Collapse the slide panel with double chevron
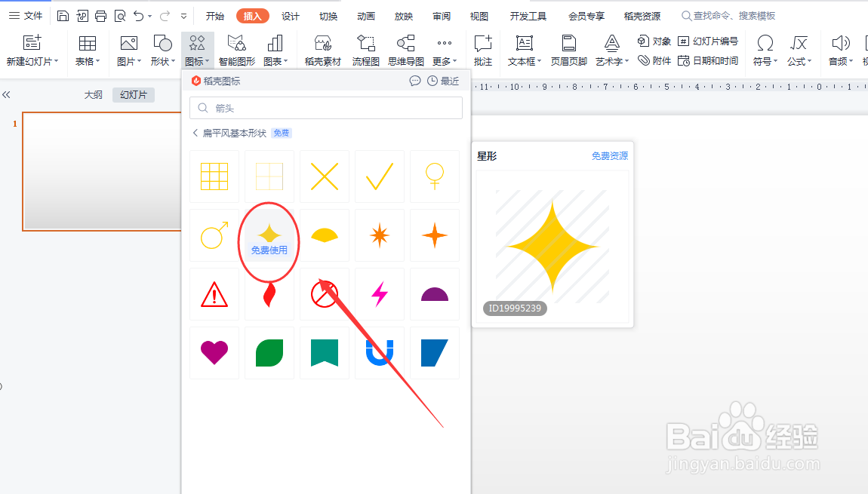 [6, 94]
